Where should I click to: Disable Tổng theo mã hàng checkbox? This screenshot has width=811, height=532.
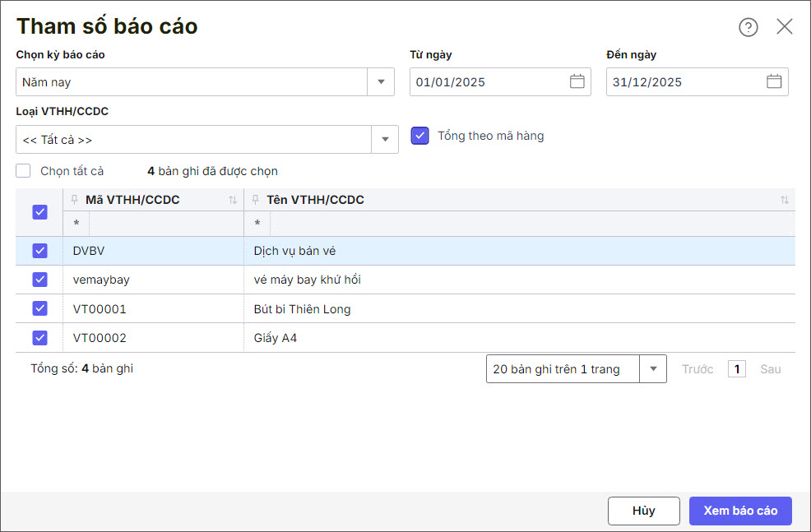tap(420, 136)
